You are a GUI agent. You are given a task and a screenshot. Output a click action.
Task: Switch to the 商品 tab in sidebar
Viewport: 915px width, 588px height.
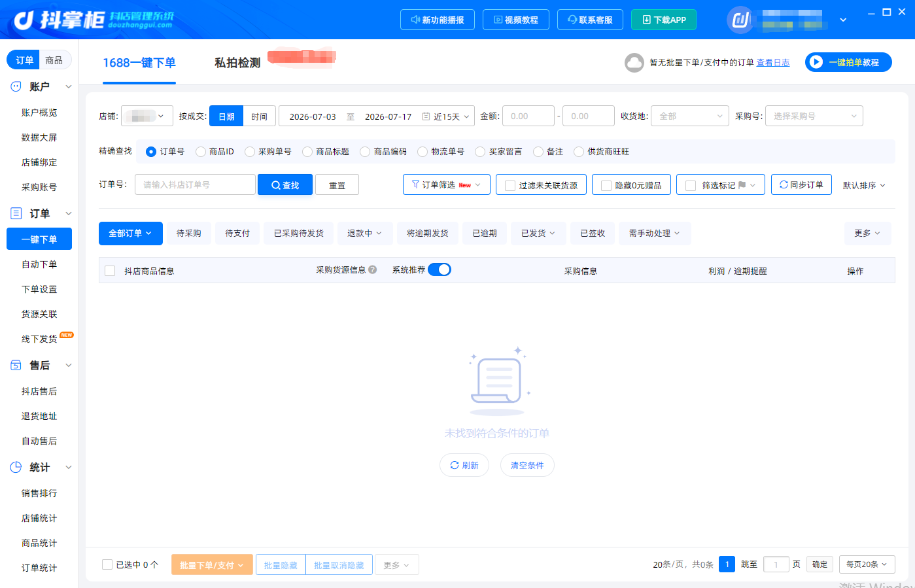pos(54,60)
